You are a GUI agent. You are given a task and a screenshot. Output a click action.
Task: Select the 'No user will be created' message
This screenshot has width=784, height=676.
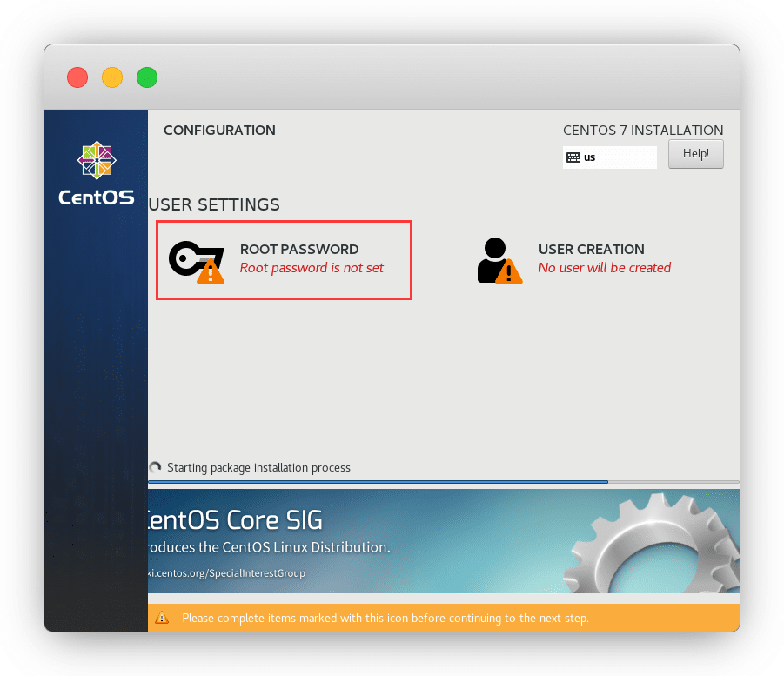point(604,268)
